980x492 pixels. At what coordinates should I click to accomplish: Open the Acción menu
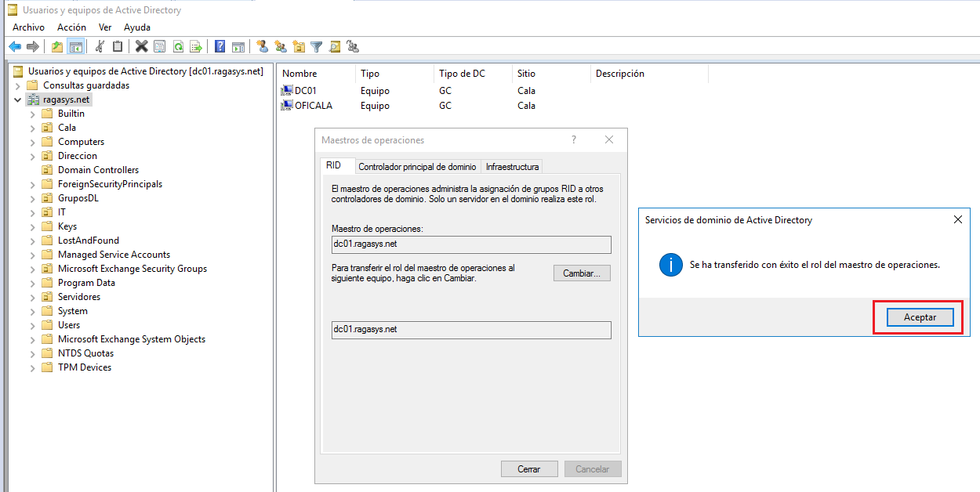71,27
